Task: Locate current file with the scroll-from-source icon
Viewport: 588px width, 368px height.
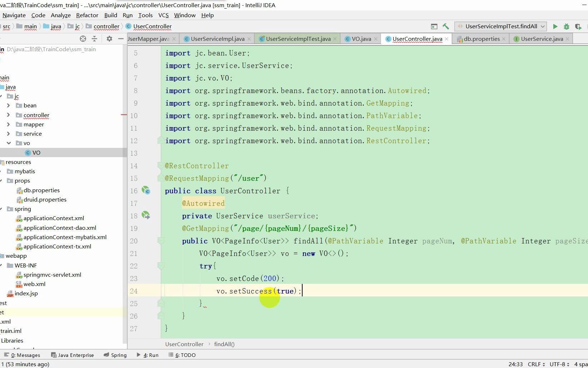Action: pyautogui.click(x=83, y=39)
